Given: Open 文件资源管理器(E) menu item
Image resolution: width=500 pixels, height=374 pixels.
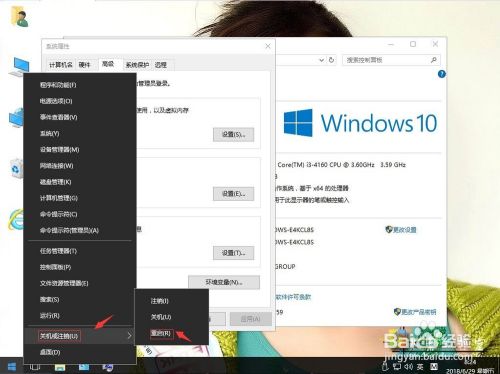Looking at the screenshot, I should coord(80,283).
